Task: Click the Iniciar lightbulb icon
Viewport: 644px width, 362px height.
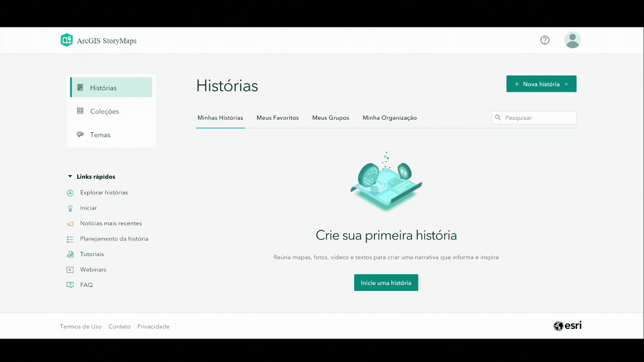Action: [x=70, y=208]
